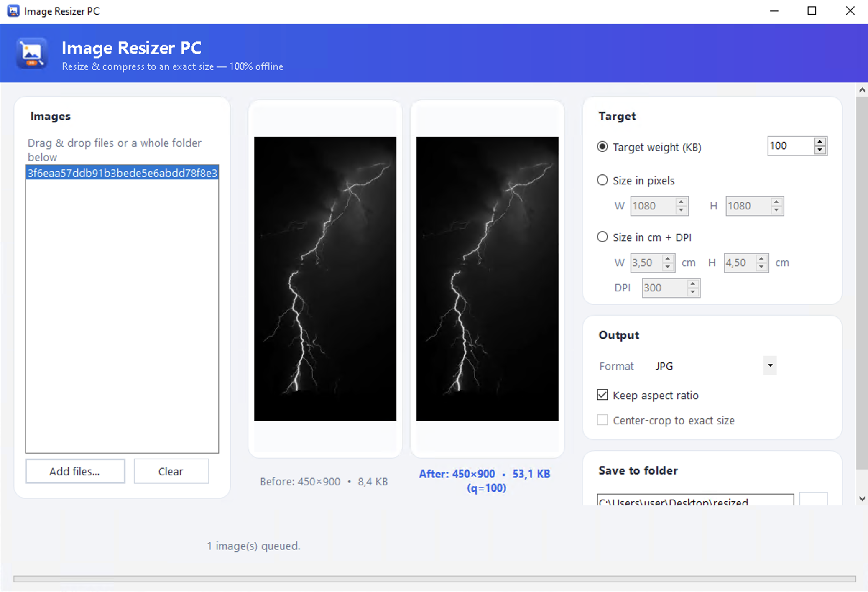The width and height of the screenshot is (868, 592).
Task: Increase cm width using up arrow
Action: (668, 259)
